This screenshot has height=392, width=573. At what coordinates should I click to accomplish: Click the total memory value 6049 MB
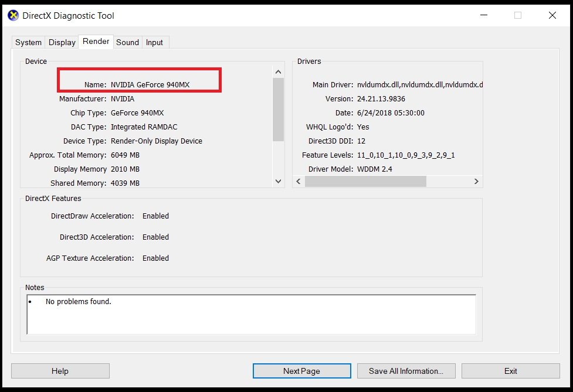[125, 155]
